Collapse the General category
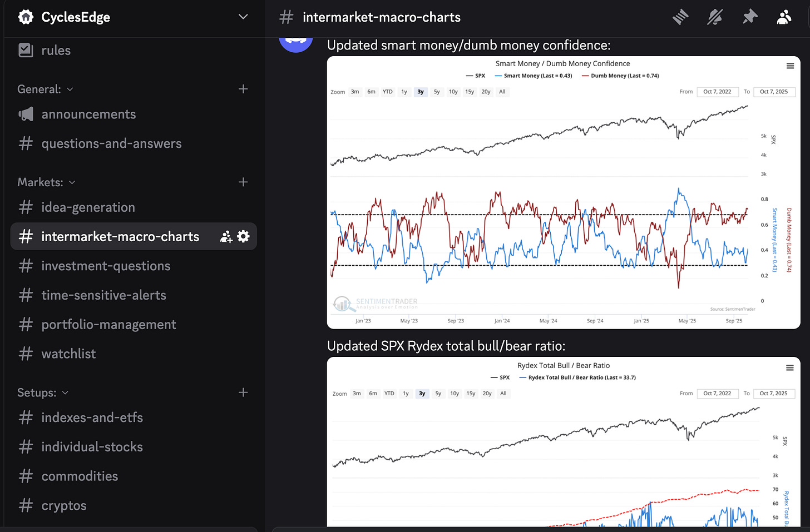The image size is (810, 532). (45, 89)
